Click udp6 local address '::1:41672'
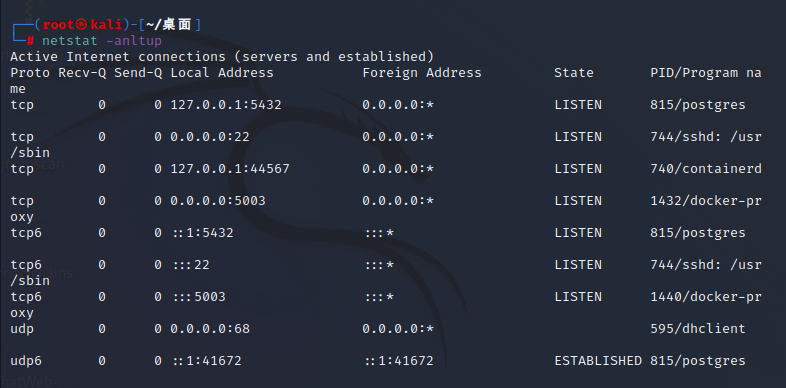Screen dimensions: 786x388 (207, 361)
